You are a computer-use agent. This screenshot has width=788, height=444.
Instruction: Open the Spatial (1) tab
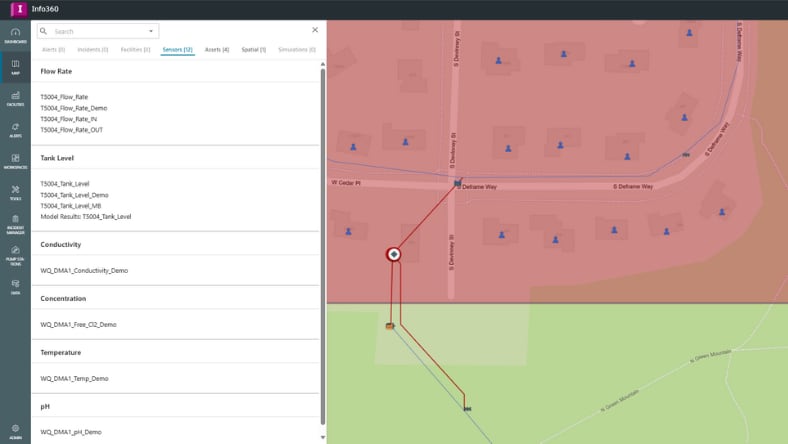pyautogui.click(x=253, y=50)
